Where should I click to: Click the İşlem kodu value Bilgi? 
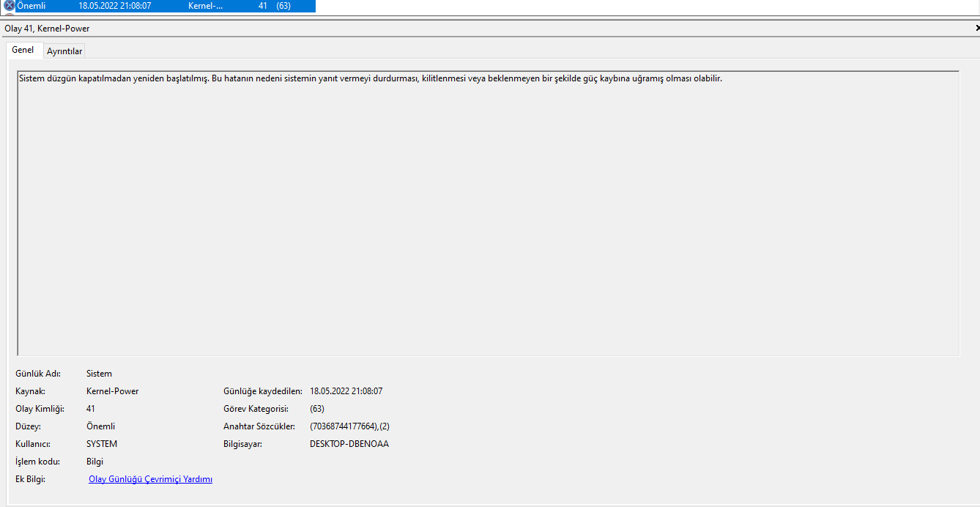point(94,462)
